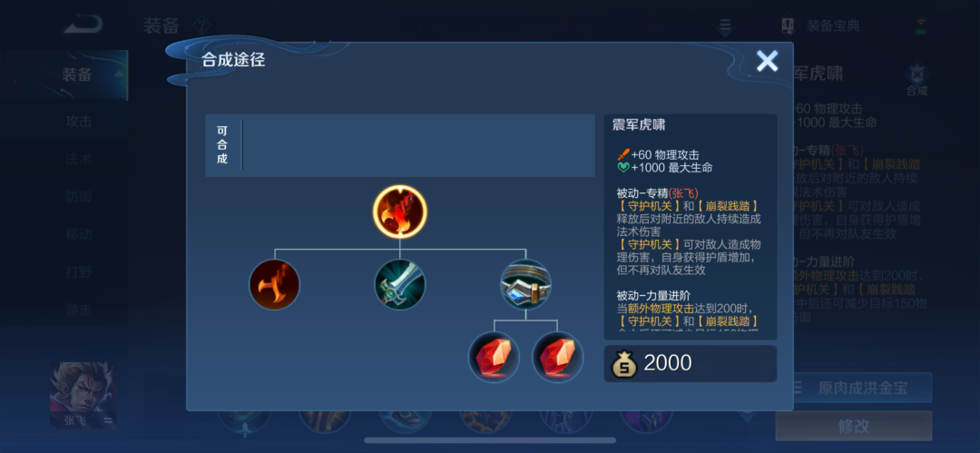Tap 张飞 hero portrait to switch hero
980x453 pixels.
click(x=83, y=396)
